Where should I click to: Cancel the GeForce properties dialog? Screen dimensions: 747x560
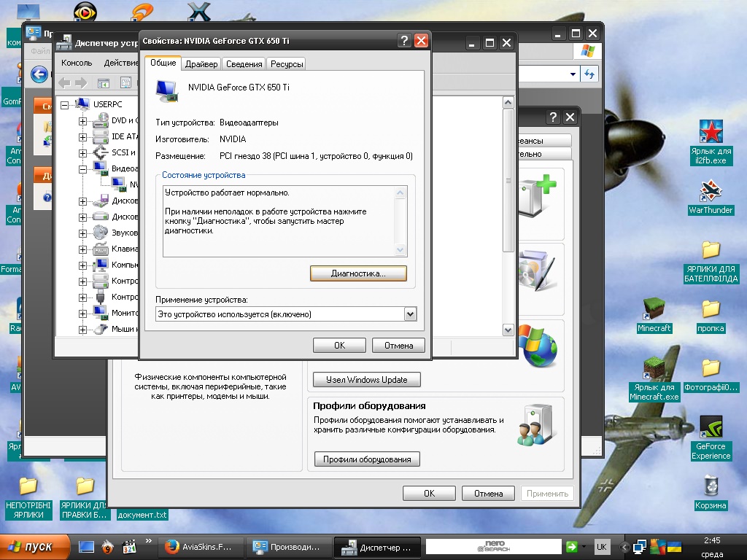coord(398,345)
